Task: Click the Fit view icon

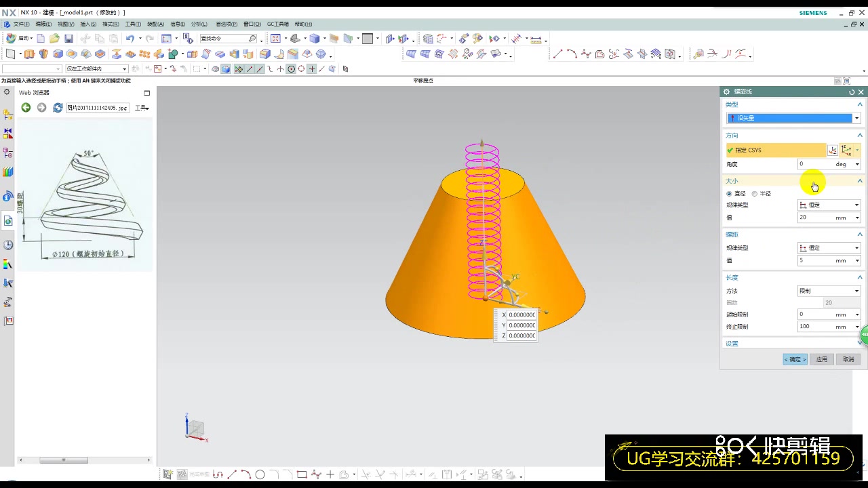Action: click(x=276, y=39)
